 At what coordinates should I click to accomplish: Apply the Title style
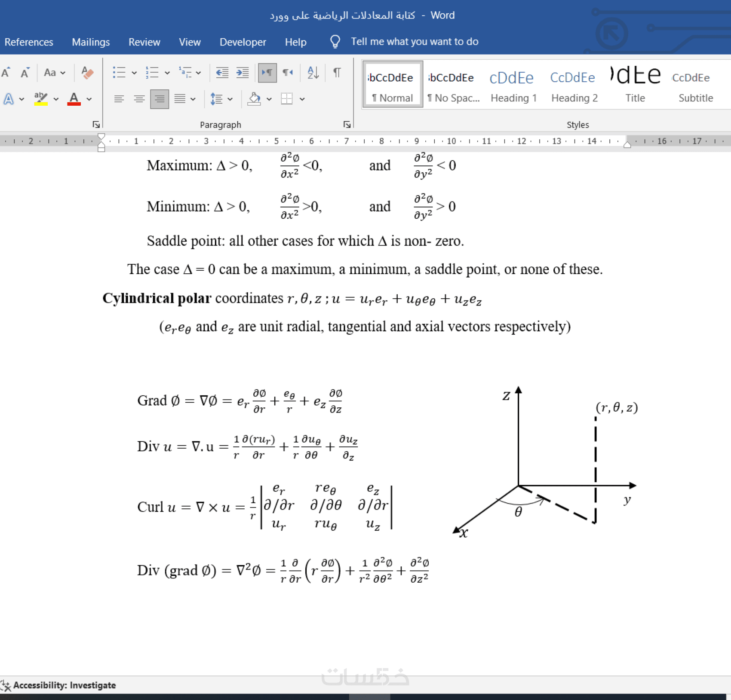coord(635,84)
